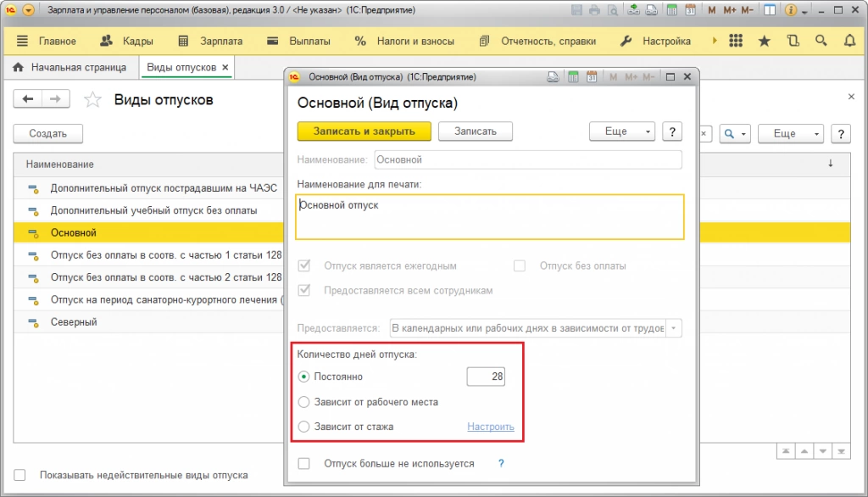Open main menu dropdown arrow in title bar
Viewport: 868px width, 497px height.
[28, 10]
